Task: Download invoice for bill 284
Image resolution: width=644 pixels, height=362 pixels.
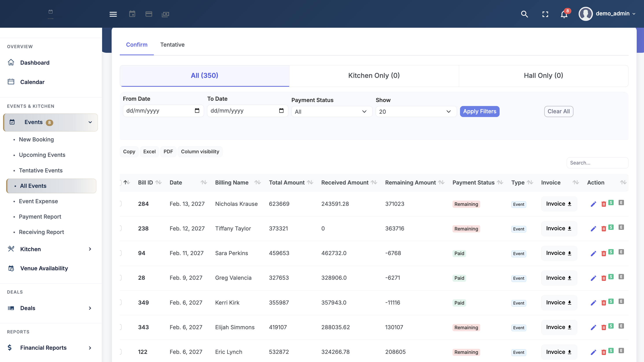Action: (x=559, y=204)
